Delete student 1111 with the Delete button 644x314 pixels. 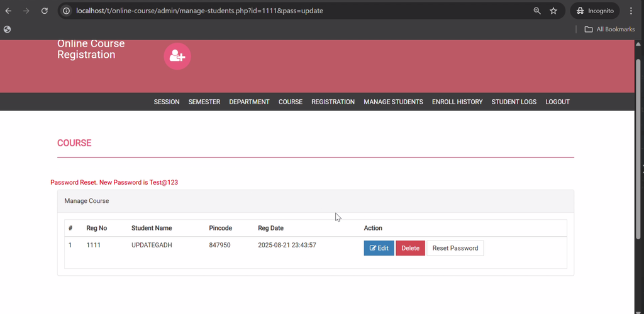tap(410, 248)
